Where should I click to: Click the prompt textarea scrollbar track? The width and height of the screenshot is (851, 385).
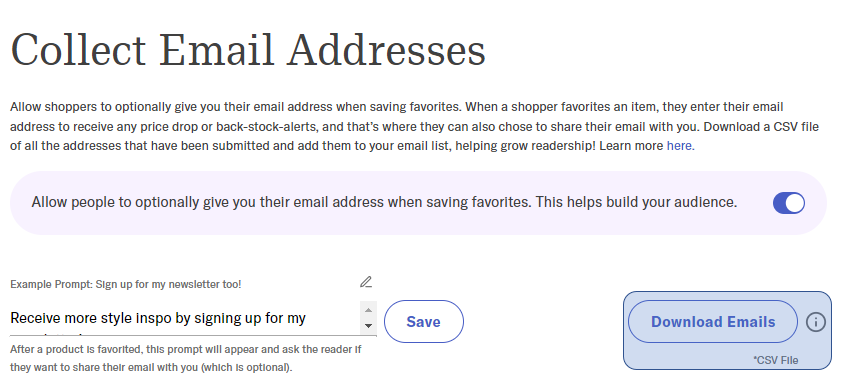(369, 318)
